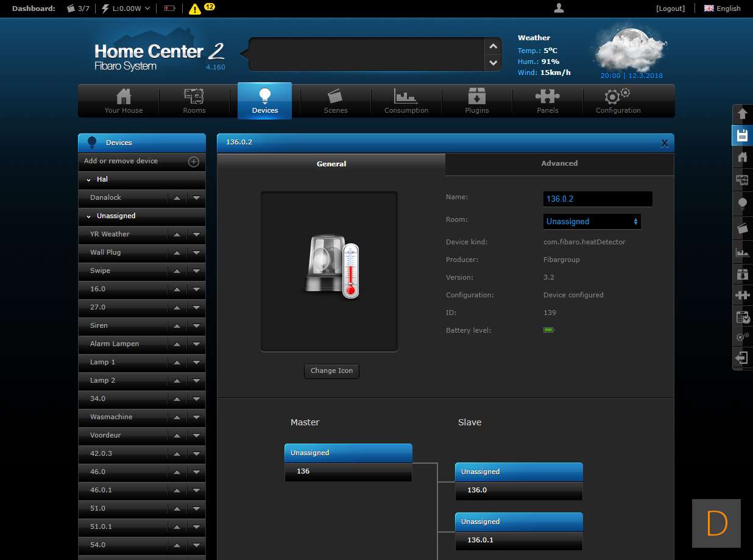Click the scenes 3/7 clapperboard in dashboard bar

[71, 9]
